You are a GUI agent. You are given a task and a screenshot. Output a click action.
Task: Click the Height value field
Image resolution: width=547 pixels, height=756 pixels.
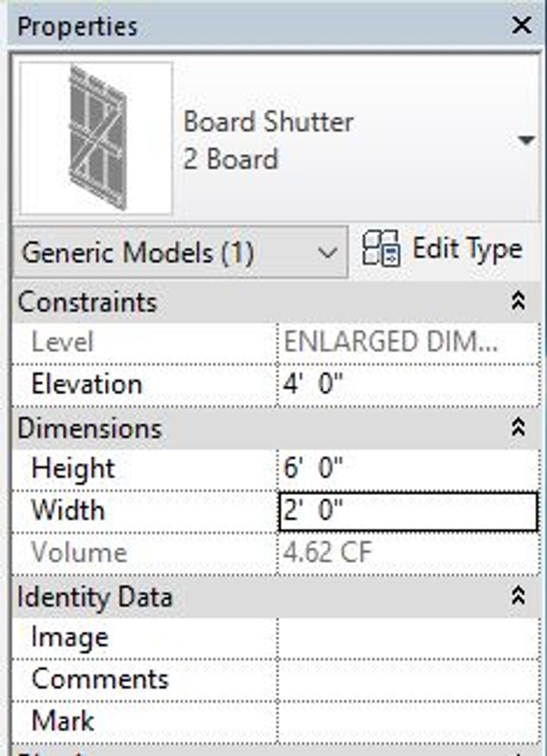(x=408, y=468)
